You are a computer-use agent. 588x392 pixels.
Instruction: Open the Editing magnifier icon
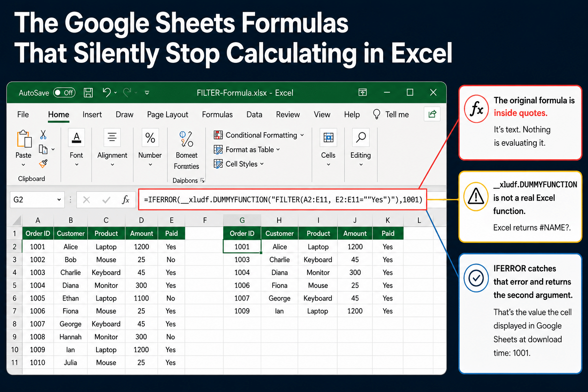pos(361,137)
